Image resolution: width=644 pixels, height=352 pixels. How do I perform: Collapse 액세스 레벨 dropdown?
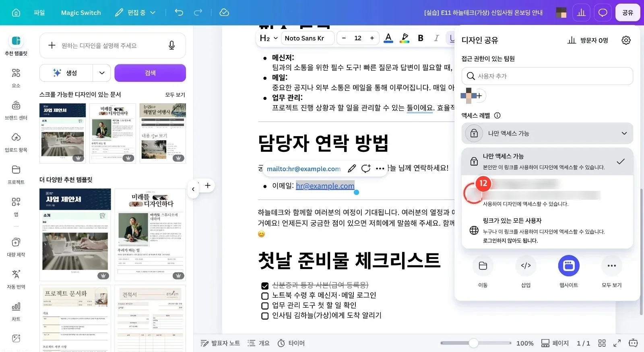[547, 133]
